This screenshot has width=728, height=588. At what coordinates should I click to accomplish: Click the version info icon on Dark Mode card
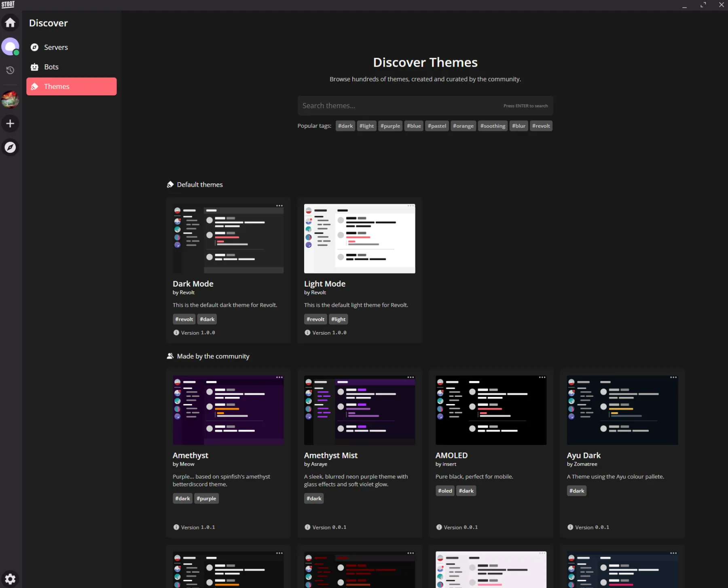pos(176,333)
